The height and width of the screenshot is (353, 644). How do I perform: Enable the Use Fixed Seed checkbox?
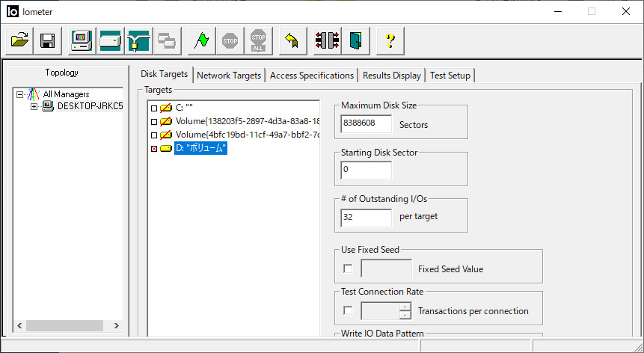coord(347,268)
